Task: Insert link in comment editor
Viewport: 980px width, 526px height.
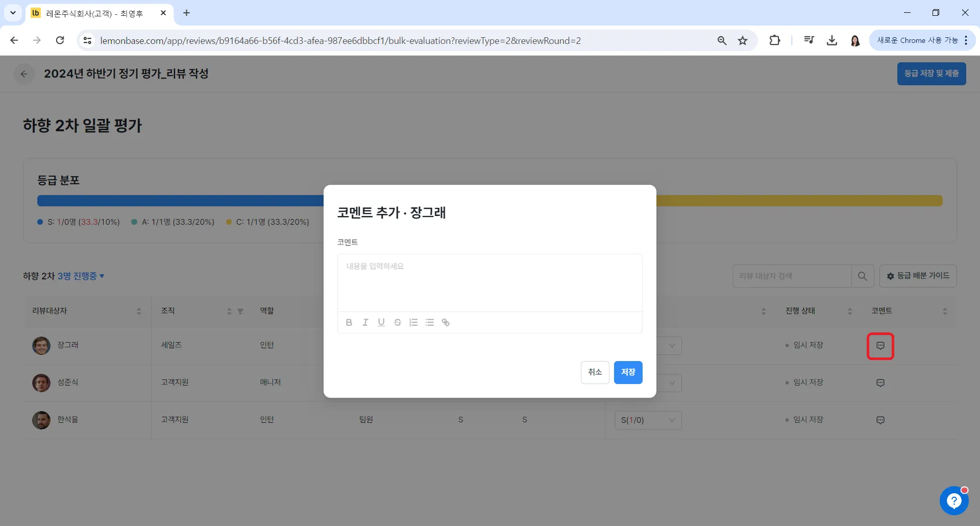Action: tap(446, 322)
